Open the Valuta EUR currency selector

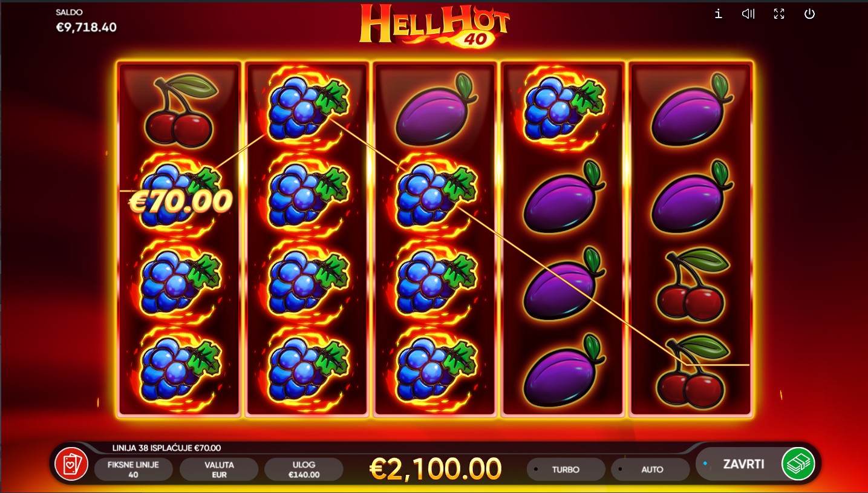(219, 469)
